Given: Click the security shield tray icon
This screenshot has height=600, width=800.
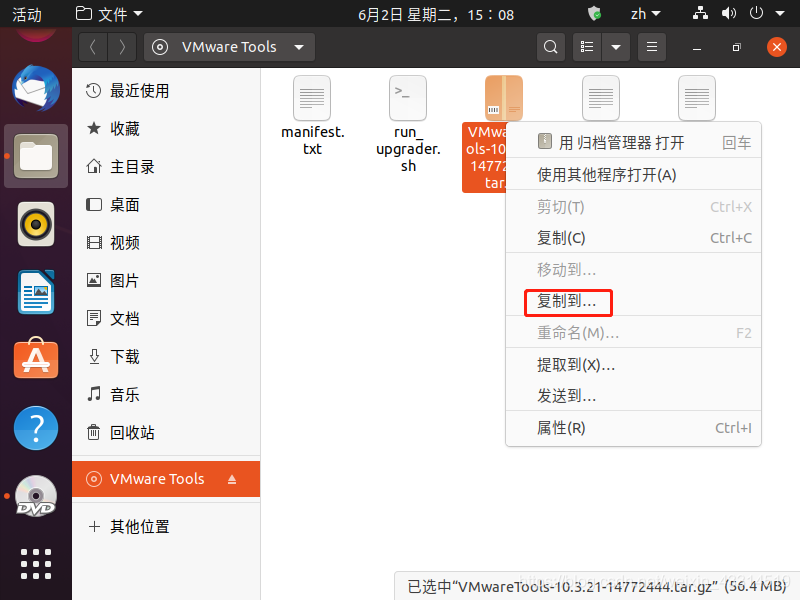Looking at the screenshot, I should (x=594, y=14).
